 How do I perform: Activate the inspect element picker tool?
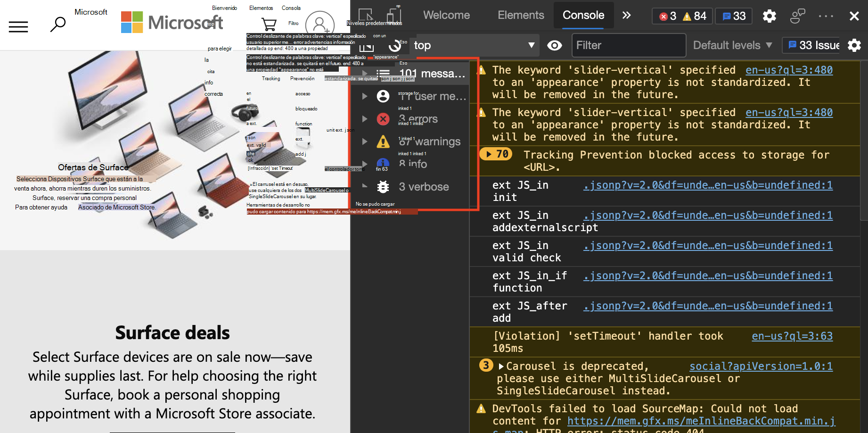(366, 16)
